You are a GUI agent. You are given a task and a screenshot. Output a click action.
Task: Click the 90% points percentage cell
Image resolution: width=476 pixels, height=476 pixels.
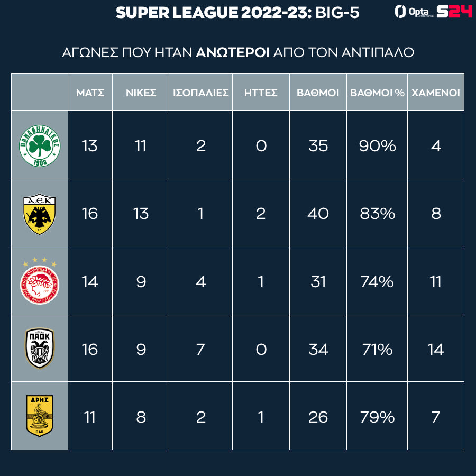(x=377, y=145)
